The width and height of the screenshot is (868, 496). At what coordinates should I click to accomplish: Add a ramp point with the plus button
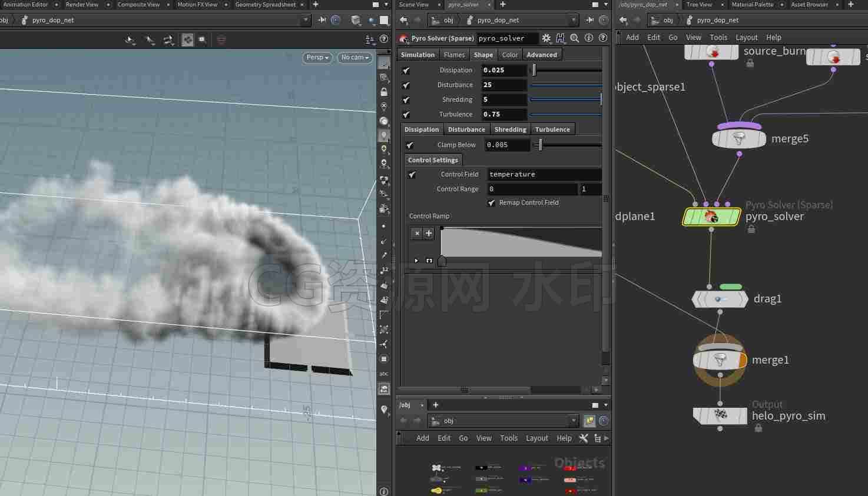click(429, 234)
